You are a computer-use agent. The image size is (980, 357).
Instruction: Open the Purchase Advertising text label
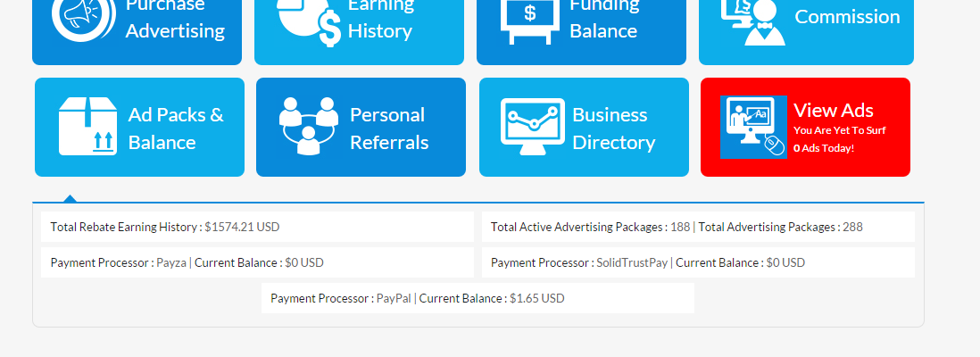coord(175,18)
